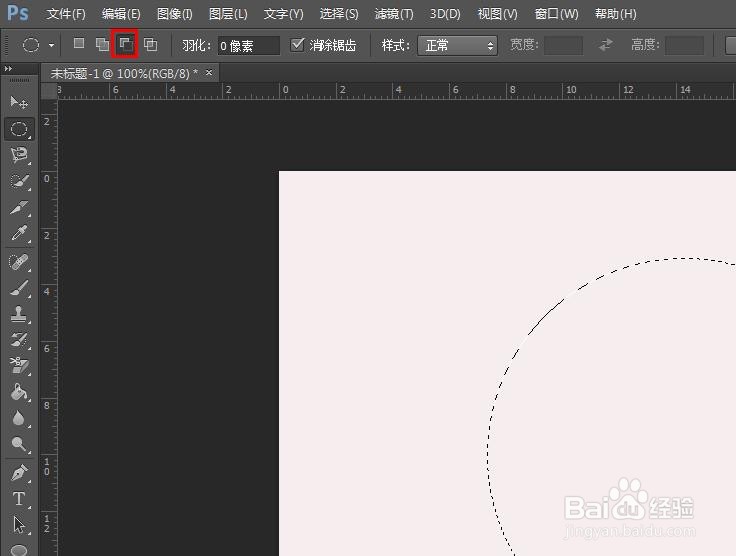Open the 选择(S) menu
The image size is (736, 556).
tap(339, 14)
